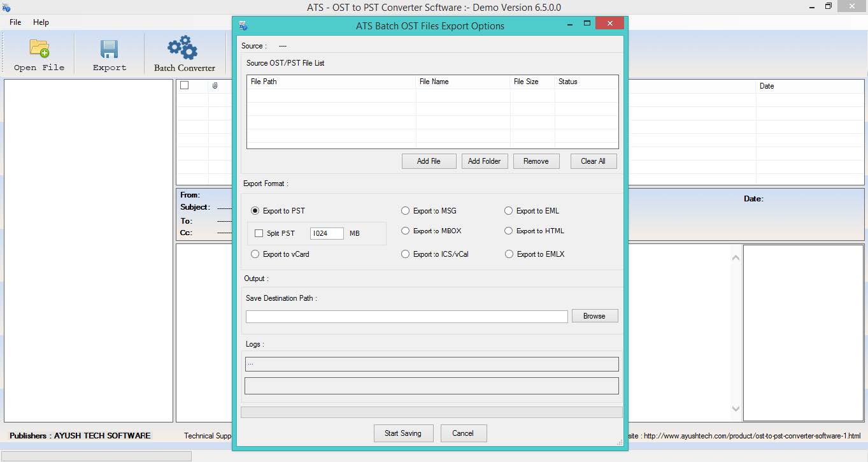868x462 pixels.
Task: Click Browse for destination path
Action: pos(594,316)
